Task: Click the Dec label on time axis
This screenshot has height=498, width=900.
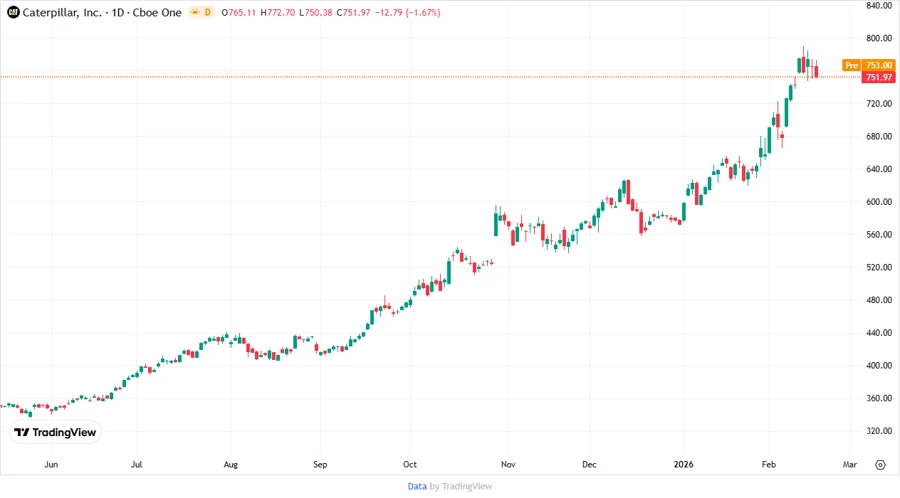Action: [x=589, y=464]
